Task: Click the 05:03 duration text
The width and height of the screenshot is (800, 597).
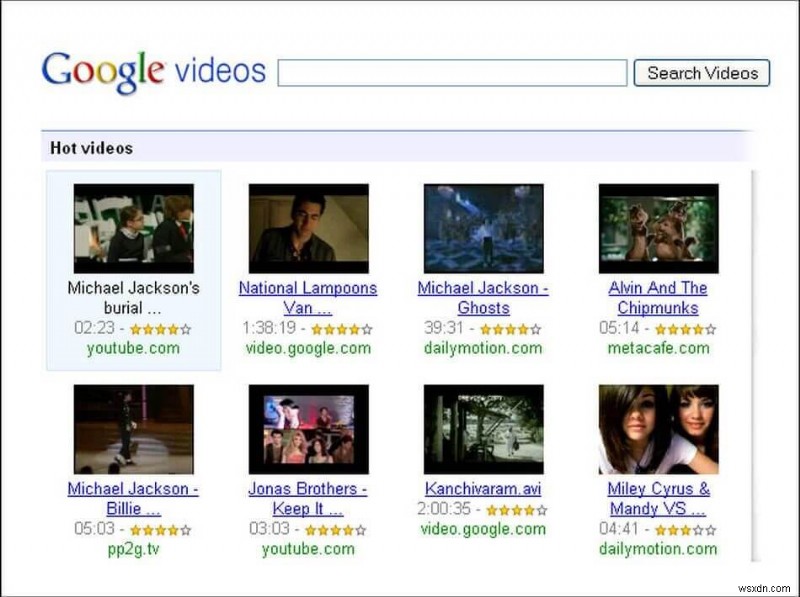Action: point(94,529)
